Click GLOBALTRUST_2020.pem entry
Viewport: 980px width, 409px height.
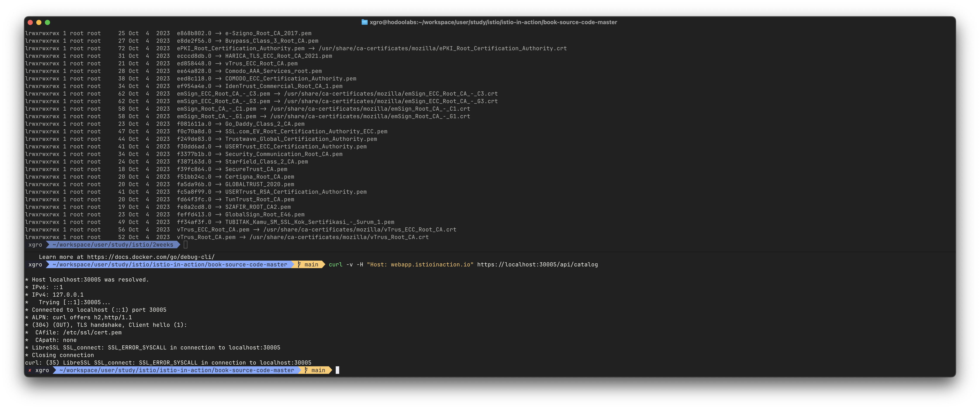click(x=260, y=184)
